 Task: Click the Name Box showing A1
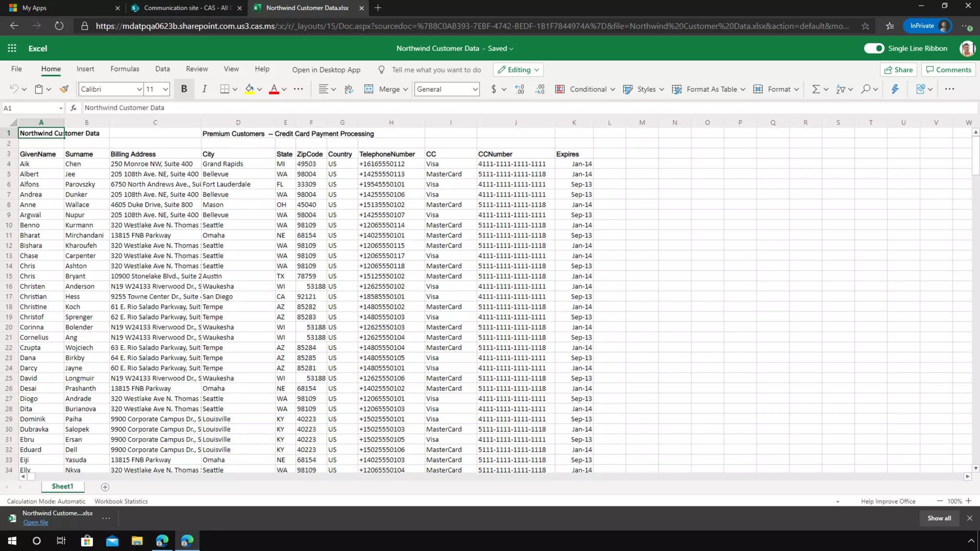point(29,108)
